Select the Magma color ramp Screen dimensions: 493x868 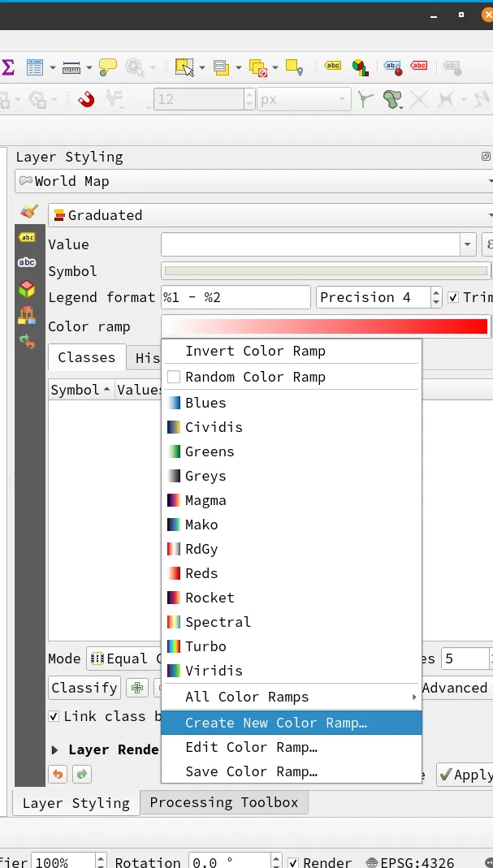point(292,500)
